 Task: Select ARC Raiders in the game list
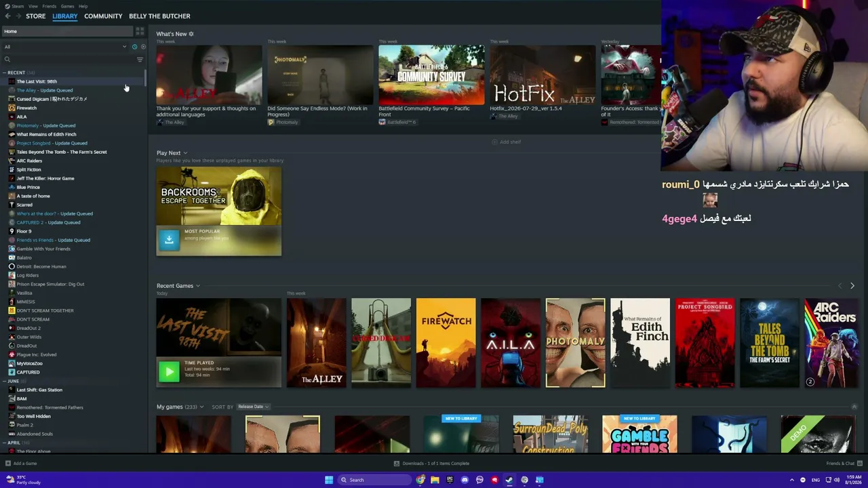coord(29,161)
